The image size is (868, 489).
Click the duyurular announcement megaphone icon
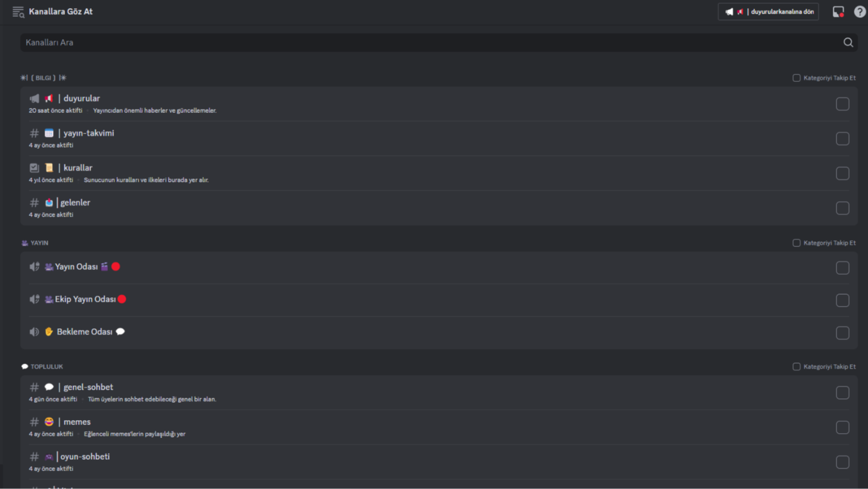coord(35,99)
